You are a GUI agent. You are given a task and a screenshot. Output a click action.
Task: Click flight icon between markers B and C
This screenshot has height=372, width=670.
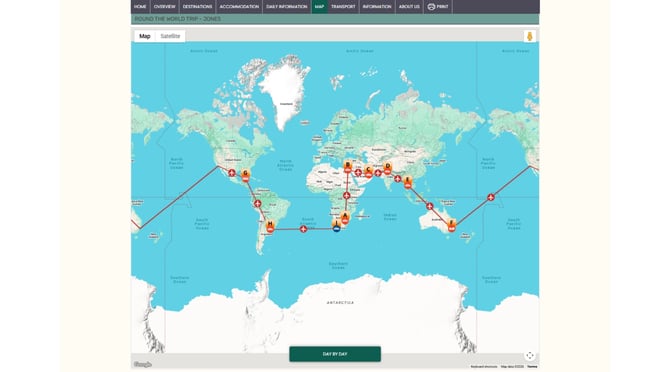(x=358, y=173)
